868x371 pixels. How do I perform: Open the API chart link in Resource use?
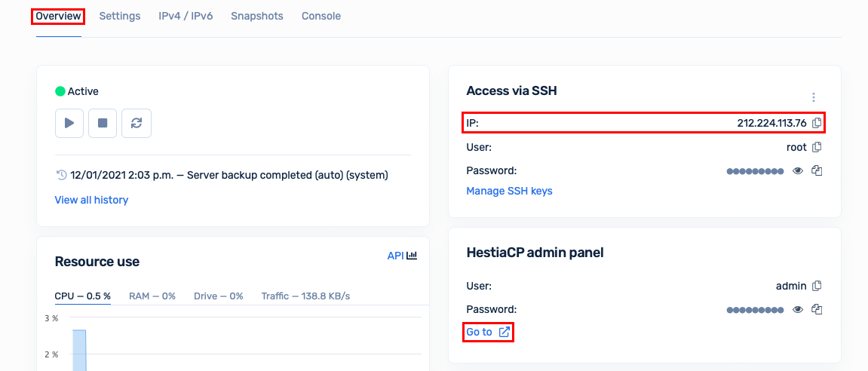[x=402, y=256]
